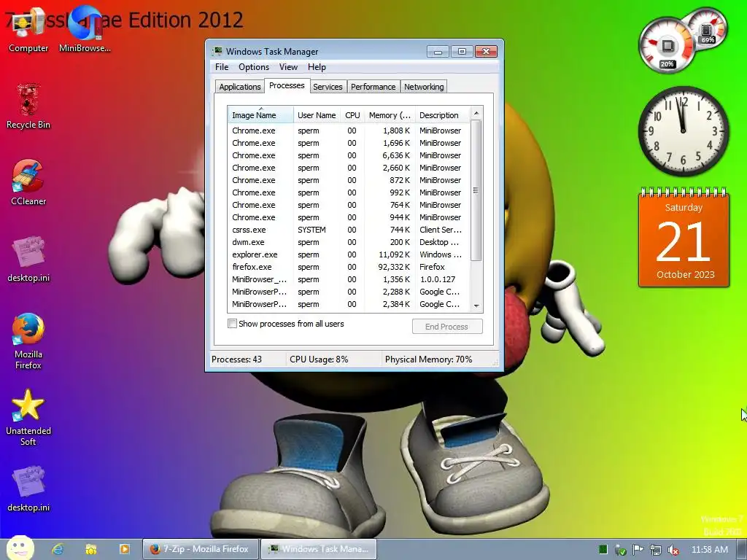Viewport: 747px width, 560px height.
Task: Click the process list scroll up arrow
Action: (476, 113)
